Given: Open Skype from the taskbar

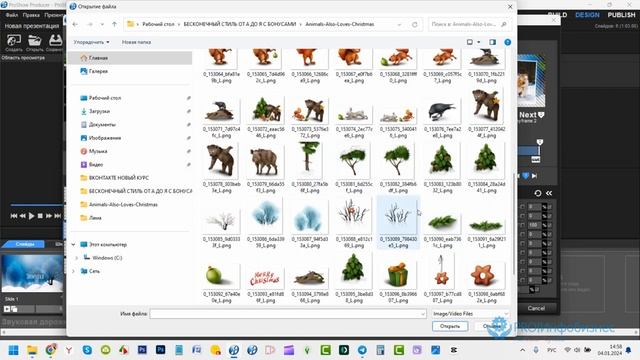Looking at the screenshot, I should click(87, 350).
